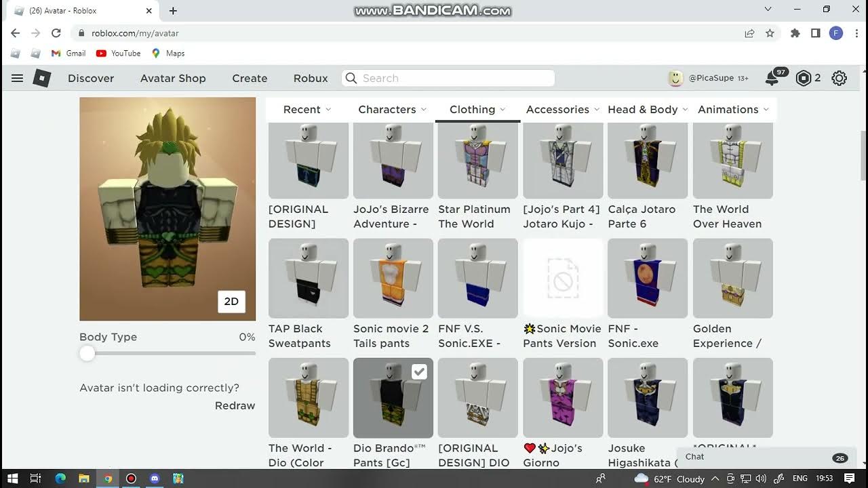Screen dimensions: 868x488
Task: Share this page using the share icon
Action: tap(749, 33)
